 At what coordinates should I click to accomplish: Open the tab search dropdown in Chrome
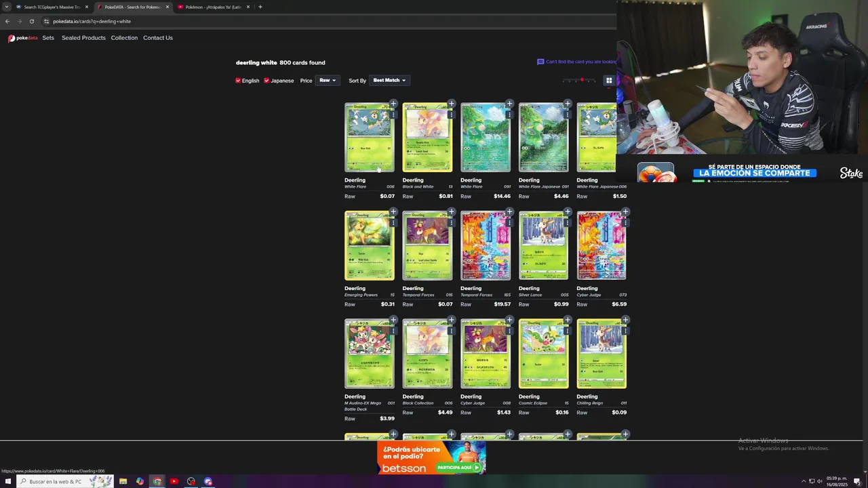(7, 7)
